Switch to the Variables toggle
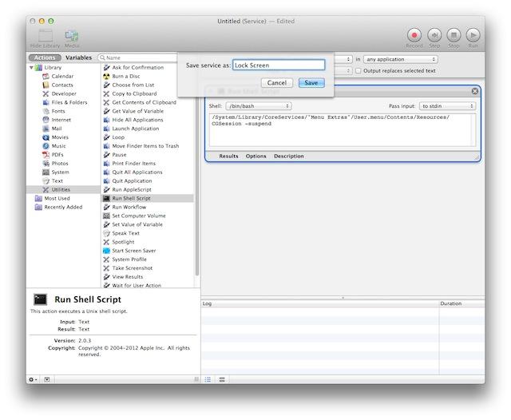This screenshot has width=511, height=420. [x=78, y=58]
